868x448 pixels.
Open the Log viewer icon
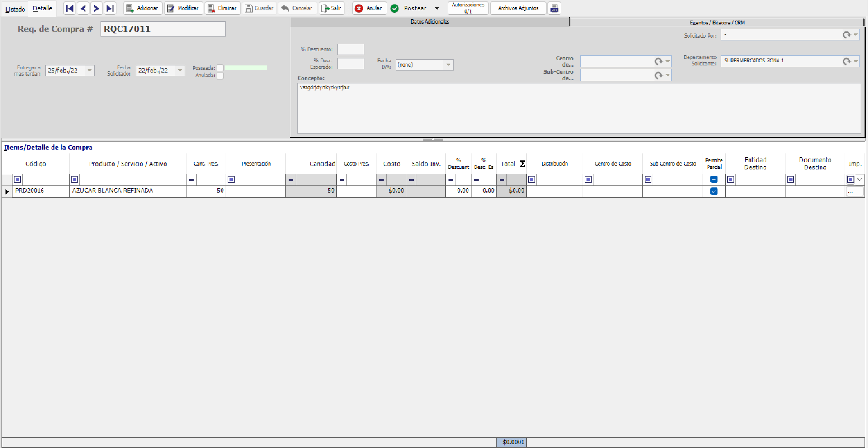pyautogui.click(x=554, y=8)
